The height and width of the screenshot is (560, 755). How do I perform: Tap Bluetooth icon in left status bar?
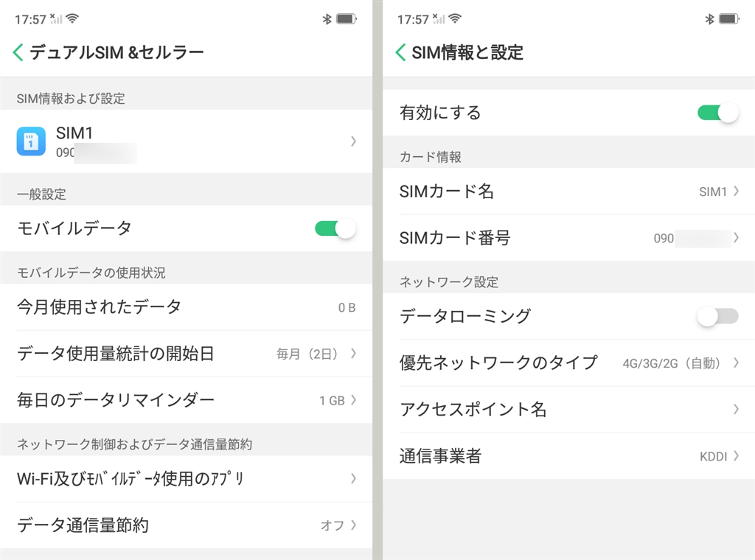(x=327, y=19)
